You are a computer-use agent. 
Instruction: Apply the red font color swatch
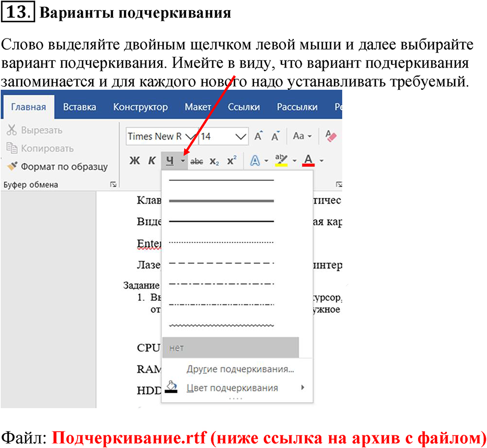click(308, 161)
